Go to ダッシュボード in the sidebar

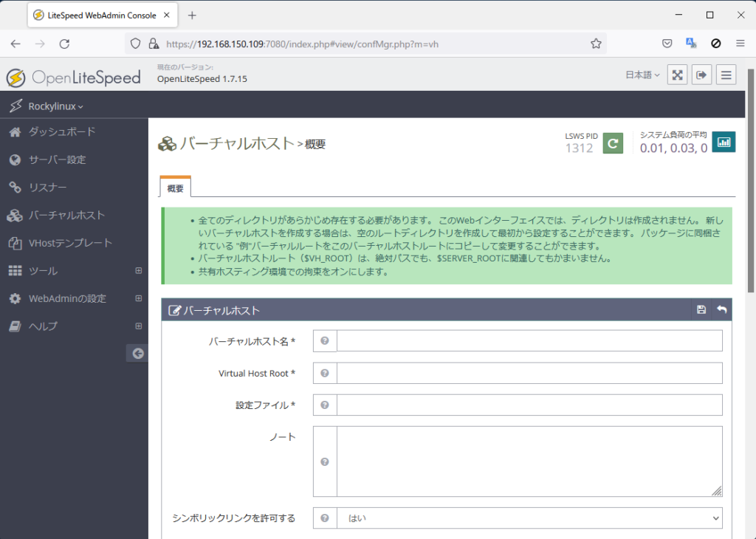(x=61, y=132)
